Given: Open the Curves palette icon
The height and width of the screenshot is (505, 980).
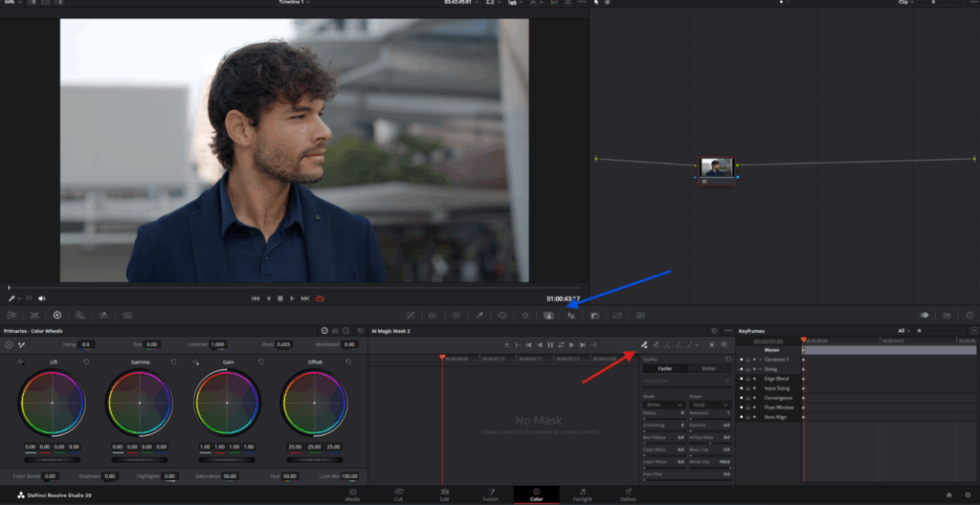Looking at the screenshot, I should (x=411, y=316).
